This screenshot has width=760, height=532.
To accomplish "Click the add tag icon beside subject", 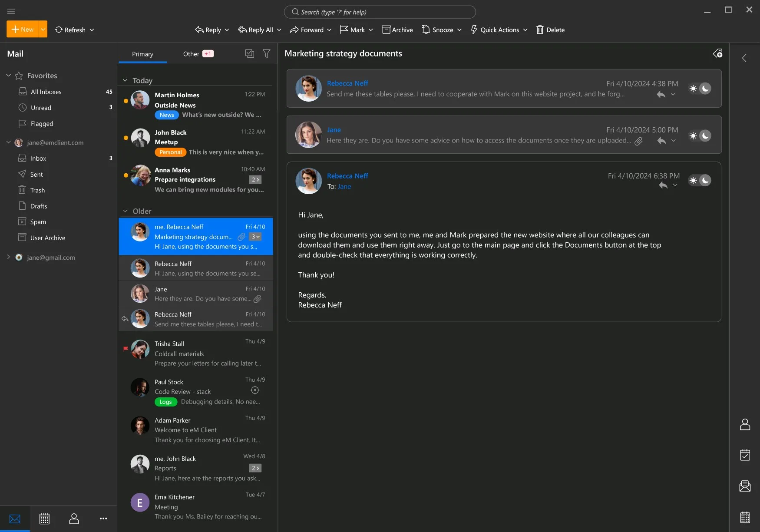I will pyautogui.click(x=718, y=53).
